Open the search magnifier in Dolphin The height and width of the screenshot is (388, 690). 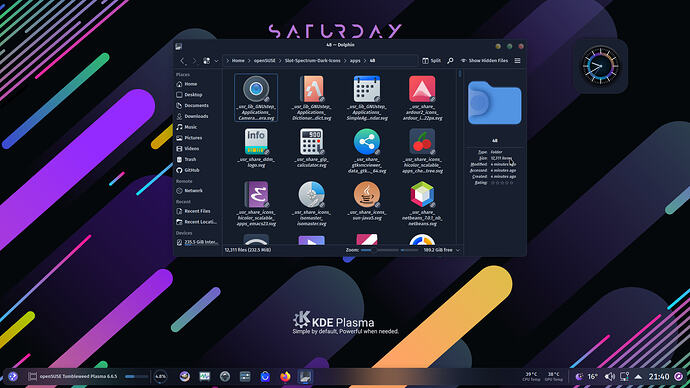[450, 61]
